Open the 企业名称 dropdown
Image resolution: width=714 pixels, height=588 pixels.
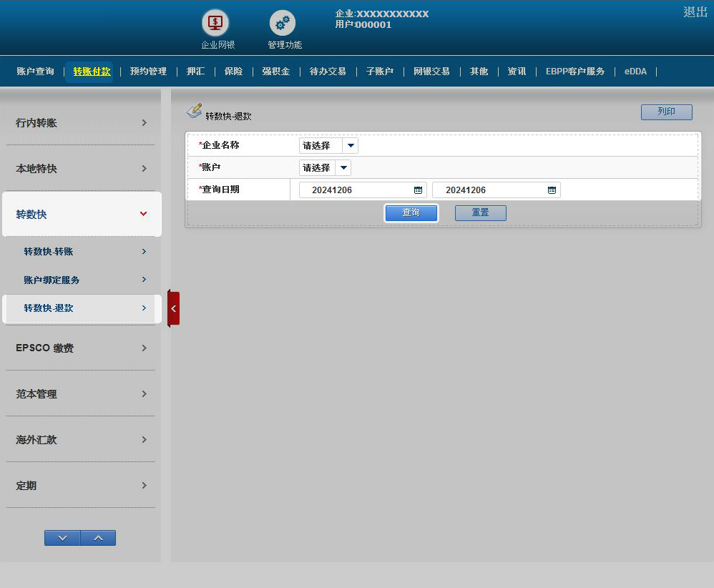pos(351,146)
